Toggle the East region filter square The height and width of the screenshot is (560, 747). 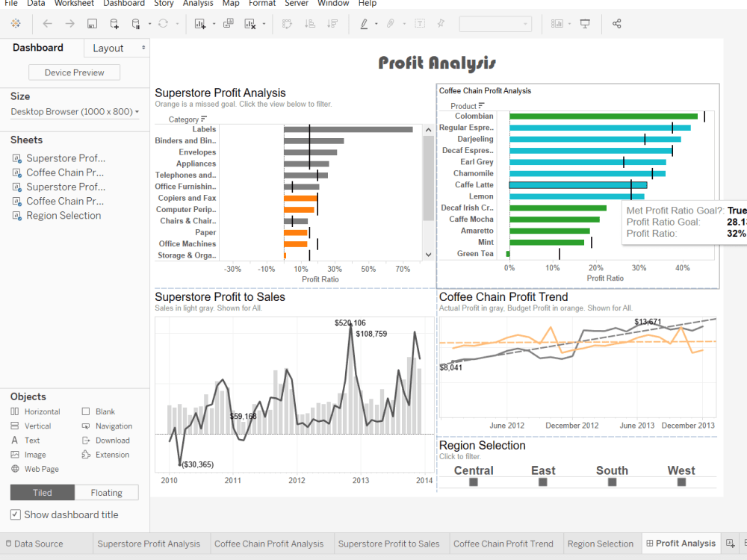click(542, 482)
